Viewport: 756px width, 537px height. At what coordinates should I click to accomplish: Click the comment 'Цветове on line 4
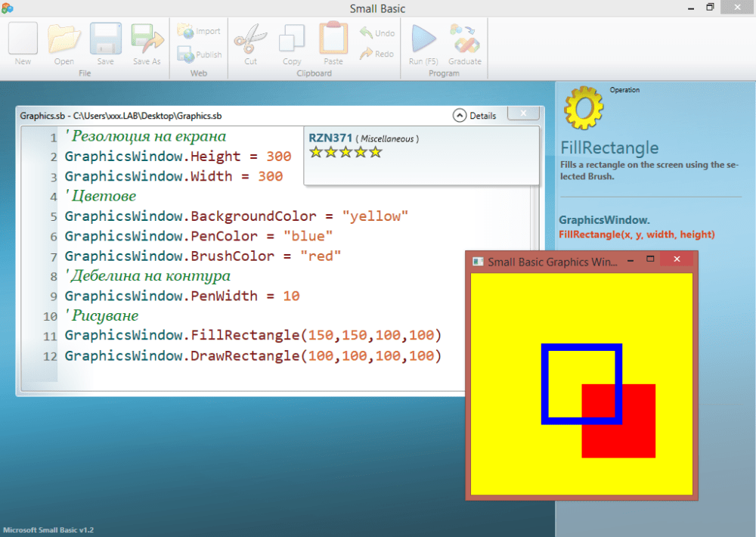101,197
